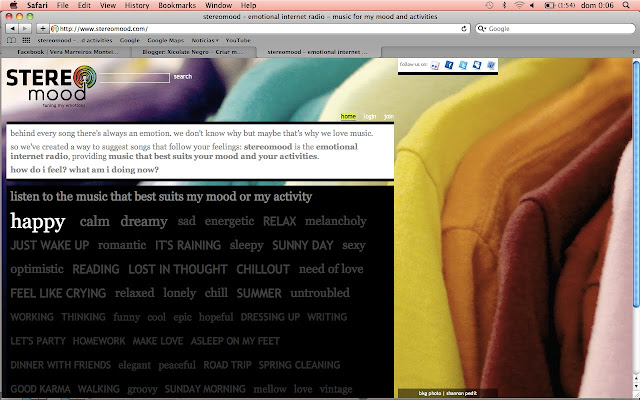The height and width of the screenshot is (400, 640).
Task: Click the Bluetooth status icon
Action: (504, 5)
